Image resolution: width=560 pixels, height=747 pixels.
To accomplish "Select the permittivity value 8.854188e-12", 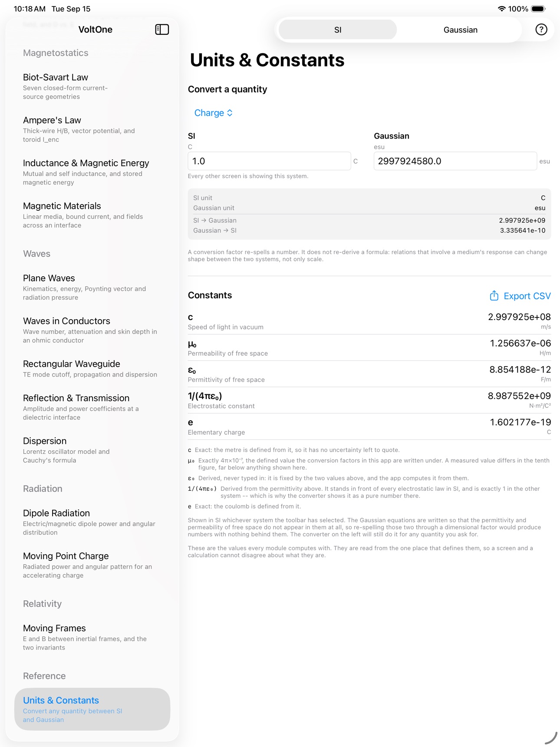I will [520, 370].
